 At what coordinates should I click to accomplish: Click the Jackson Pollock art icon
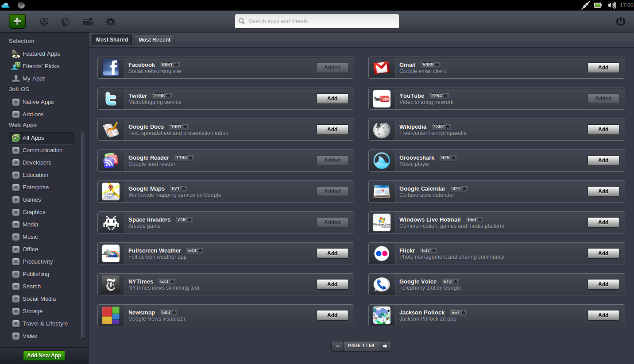(382, 315)
